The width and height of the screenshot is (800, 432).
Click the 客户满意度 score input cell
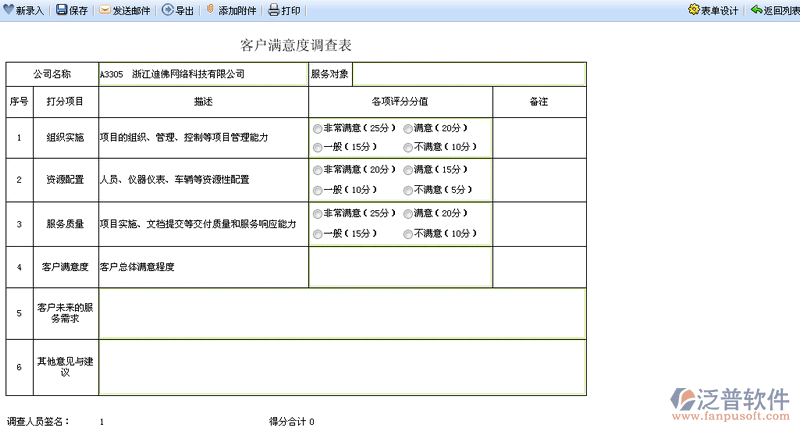click(x=400, y=267)
